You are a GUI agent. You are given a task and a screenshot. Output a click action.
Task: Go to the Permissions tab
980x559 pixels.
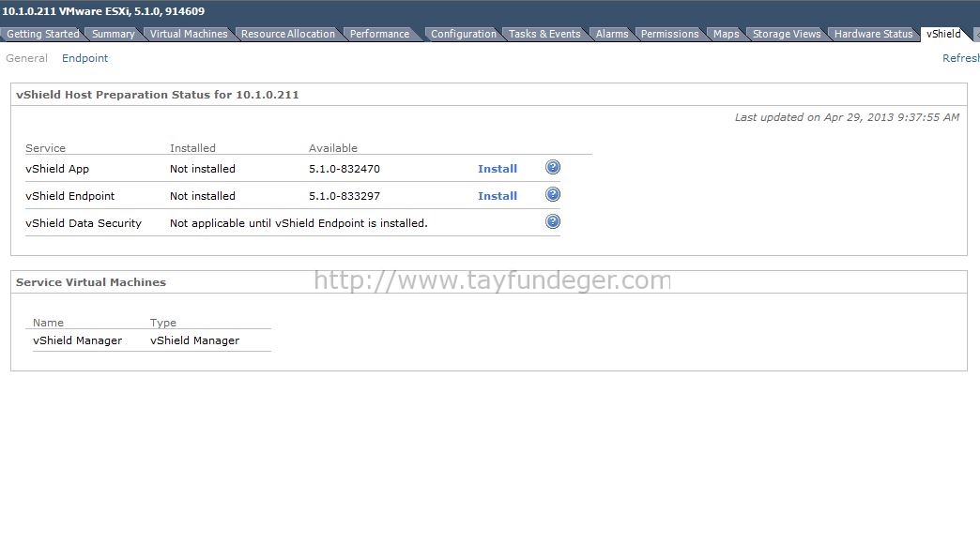coord(669,34)
